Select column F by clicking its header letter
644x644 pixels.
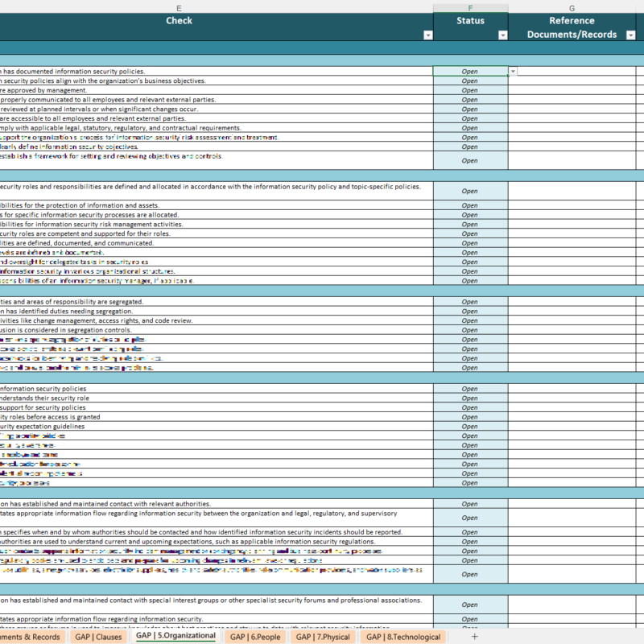pos(471,6)
